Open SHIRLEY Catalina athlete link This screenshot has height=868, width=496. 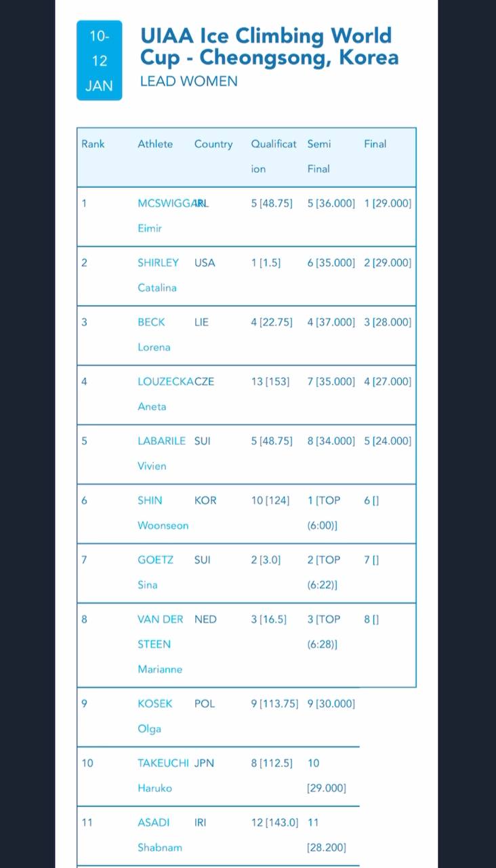coord(158,275)
